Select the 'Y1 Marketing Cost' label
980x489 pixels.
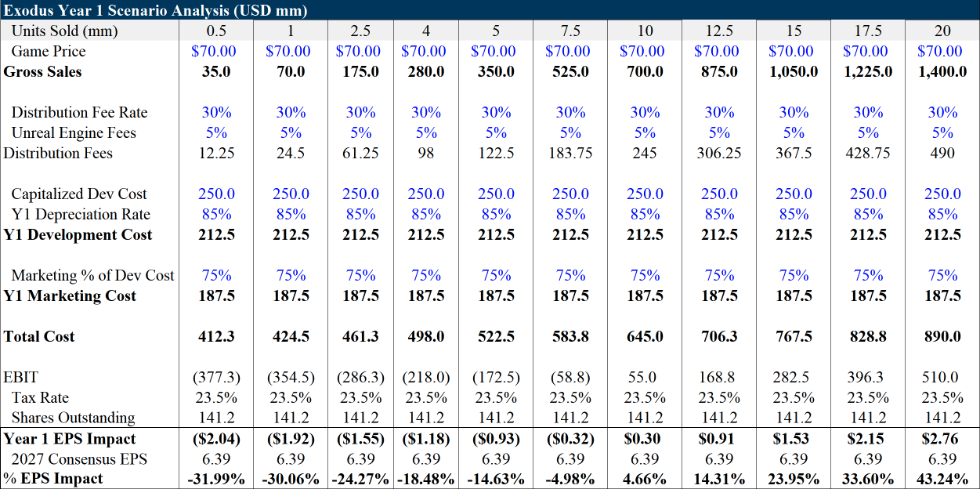pyautogui.click(x=70, y=295)
